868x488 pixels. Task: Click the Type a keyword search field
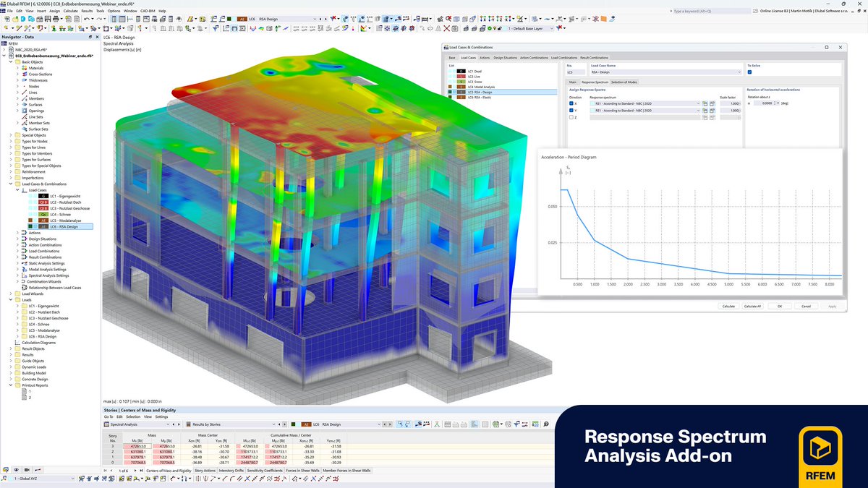tap(711, 11)
